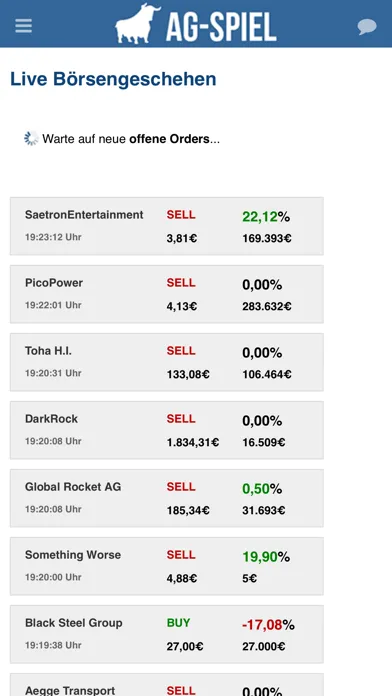Screen dimensions: 392x696
Task: Click the 1.834,31€ DarkRock price
Action: (x=193, y=443)
